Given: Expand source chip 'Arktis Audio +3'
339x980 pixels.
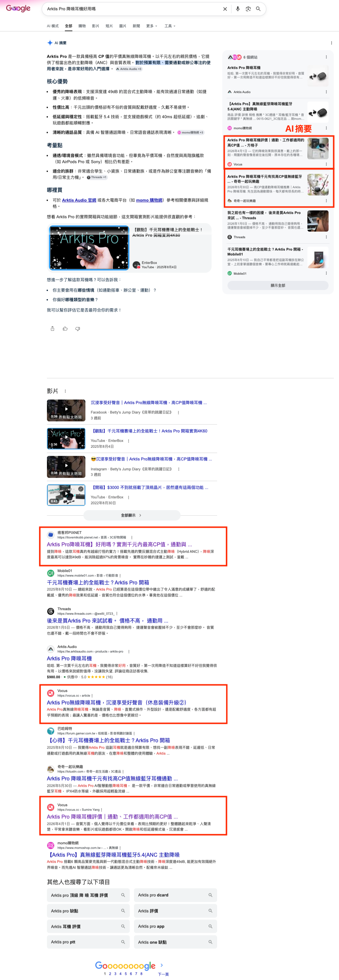Looking at the screenshot, I should tap(129, 69).
